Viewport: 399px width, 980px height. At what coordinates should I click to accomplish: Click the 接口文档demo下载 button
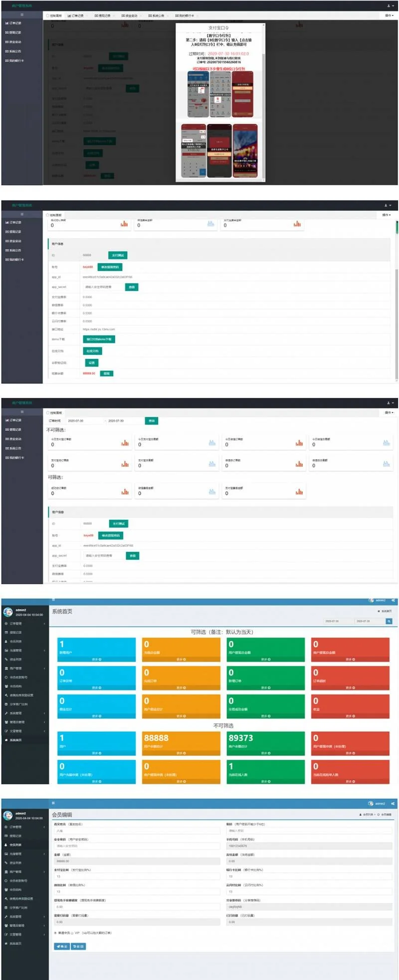tap(99, 339)
